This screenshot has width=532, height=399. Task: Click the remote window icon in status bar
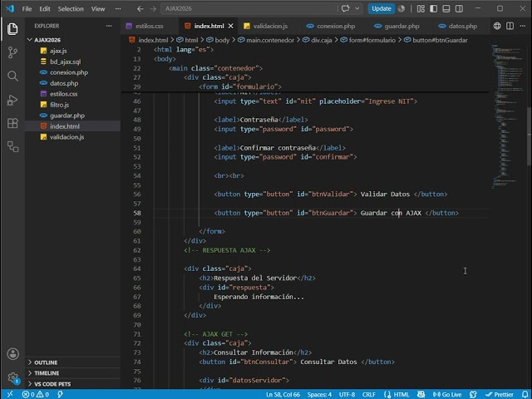pyautogui.click(x=10, y=394)
